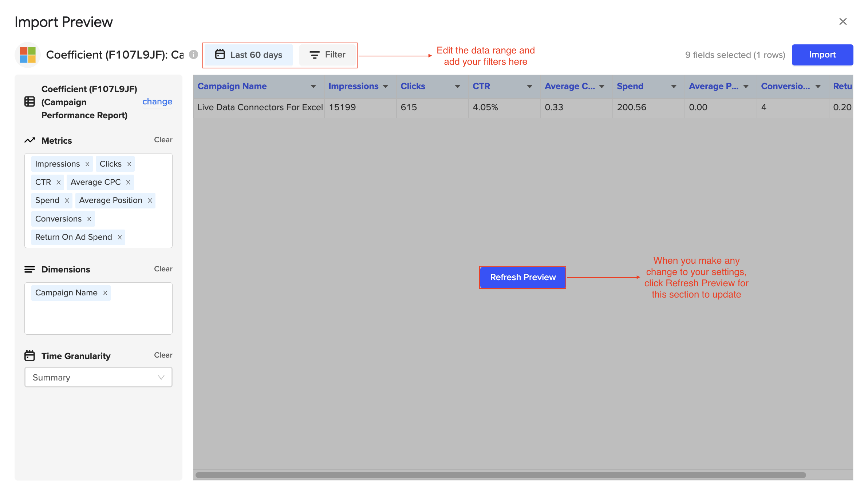The width and height of the screenshot is (868, 494).
Task: Remove the Average Position metric tag
Action: (x=150, y=200)
